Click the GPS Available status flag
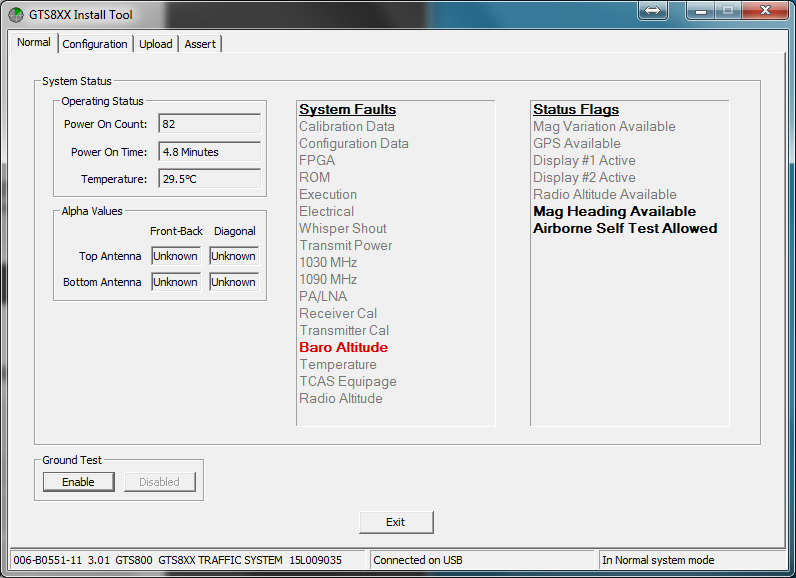Screen dimensions: 796x578 pyautogui.click(x=577, y=144)
